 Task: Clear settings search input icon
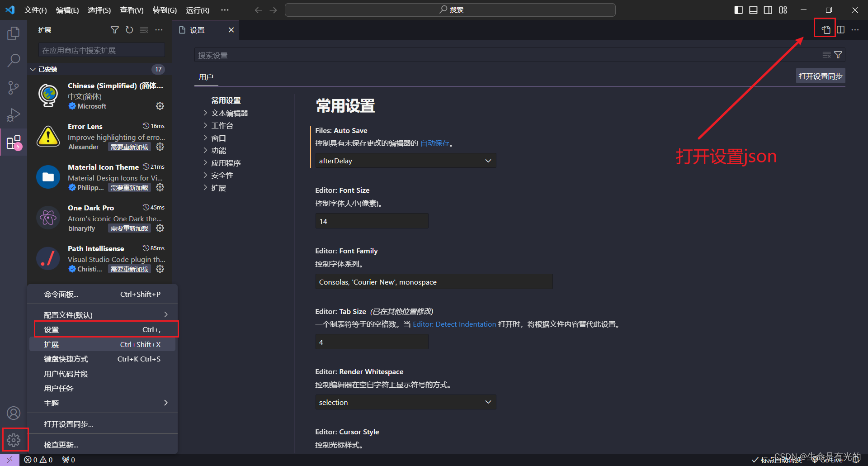pyautogui.click(x=826, y=55)
